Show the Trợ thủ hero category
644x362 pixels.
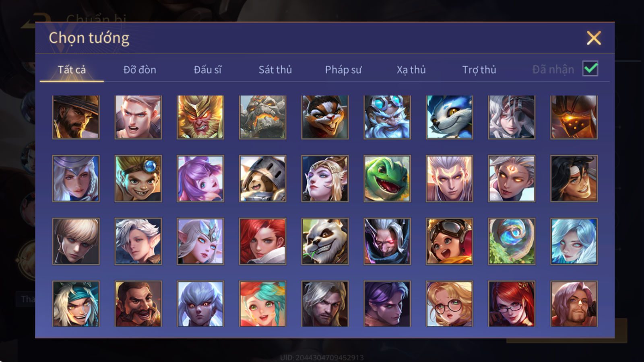[x=479, y=70]
